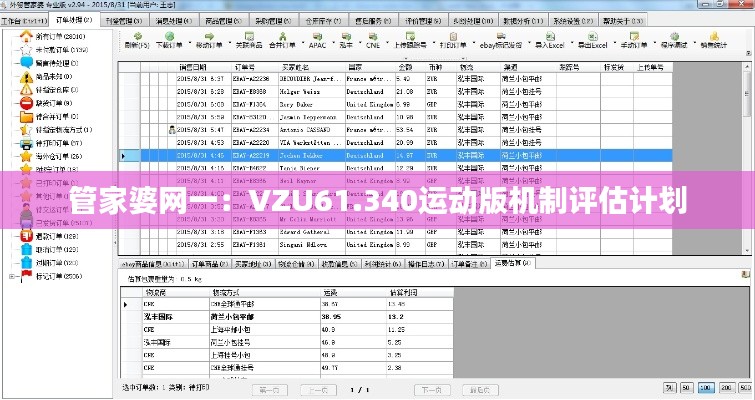Set page size to 50
This screenshot has width=755, height=400.
coord(687,387)
